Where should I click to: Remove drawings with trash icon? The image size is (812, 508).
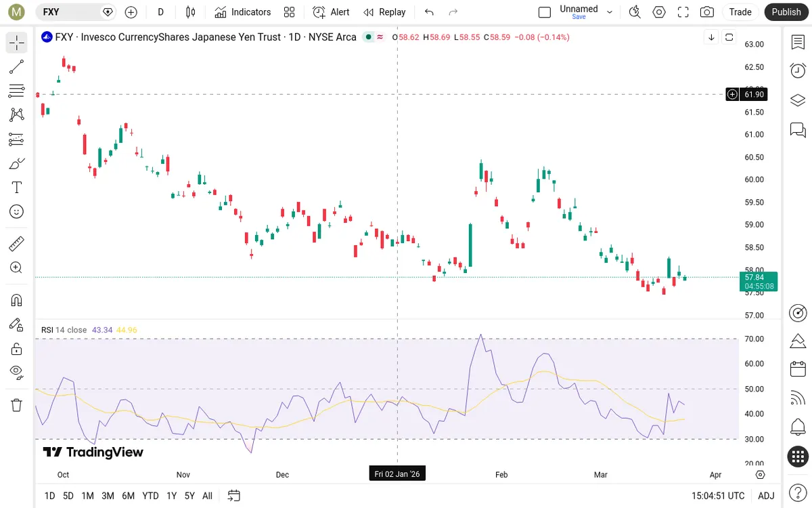pos(17,405)
